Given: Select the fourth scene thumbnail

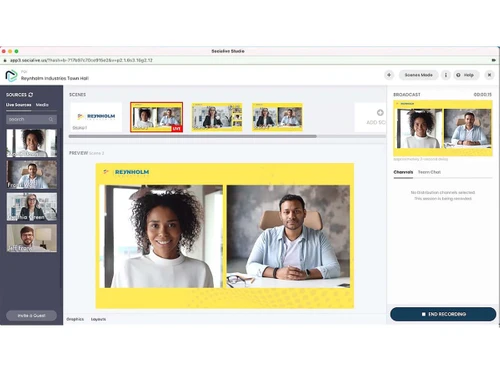Looking at the screenshot, I should coord(277,117).
